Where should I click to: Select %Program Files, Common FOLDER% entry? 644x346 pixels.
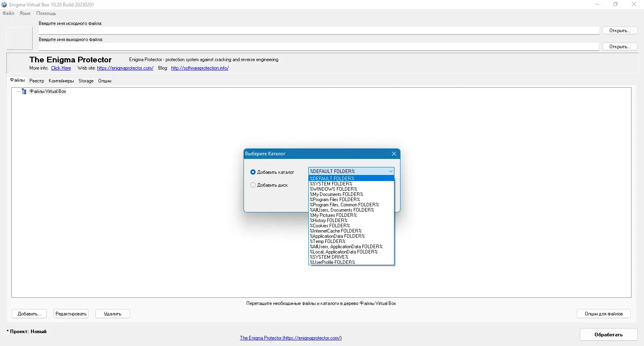351,205
